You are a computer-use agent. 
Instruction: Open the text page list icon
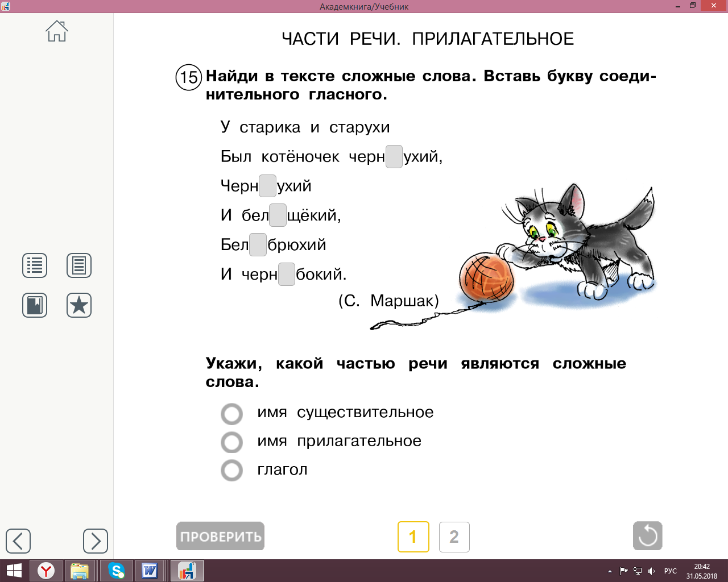[x=79, y=265]
